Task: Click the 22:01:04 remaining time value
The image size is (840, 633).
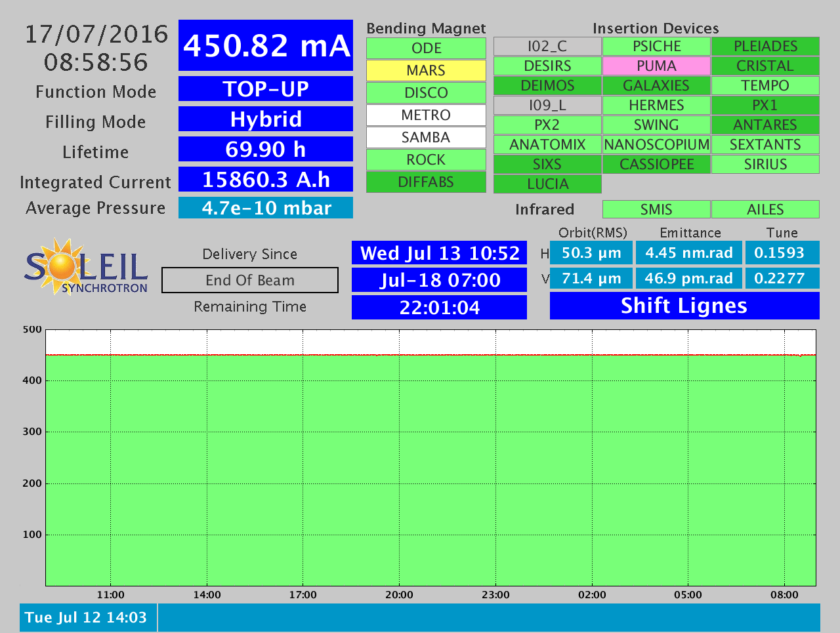Action: pos(439,307)
